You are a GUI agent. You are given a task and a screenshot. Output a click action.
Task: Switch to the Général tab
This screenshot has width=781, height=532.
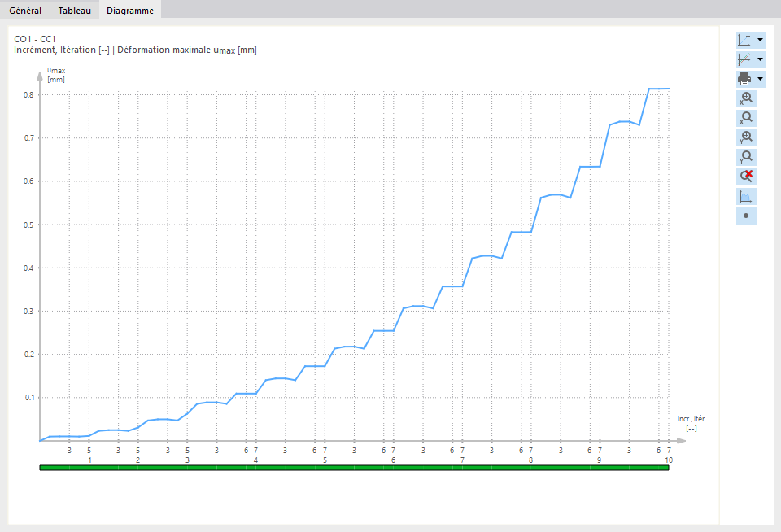tap(25, 11)
